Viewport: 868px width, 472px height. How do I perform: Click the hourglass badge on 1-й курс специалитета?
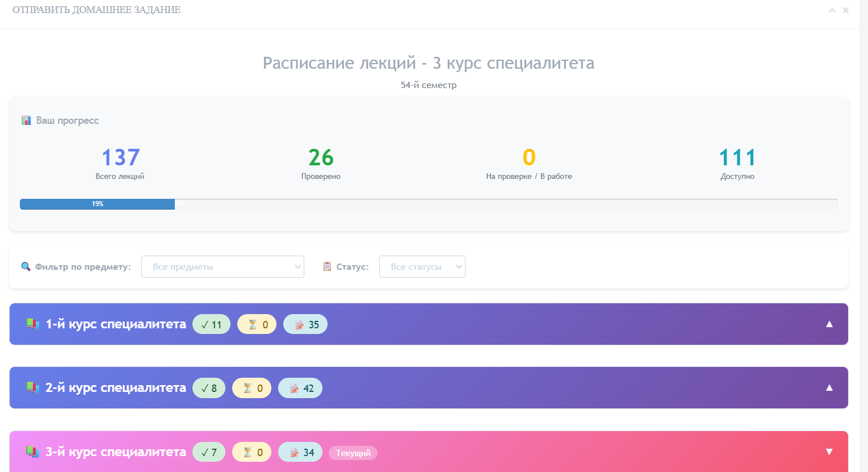257,324
